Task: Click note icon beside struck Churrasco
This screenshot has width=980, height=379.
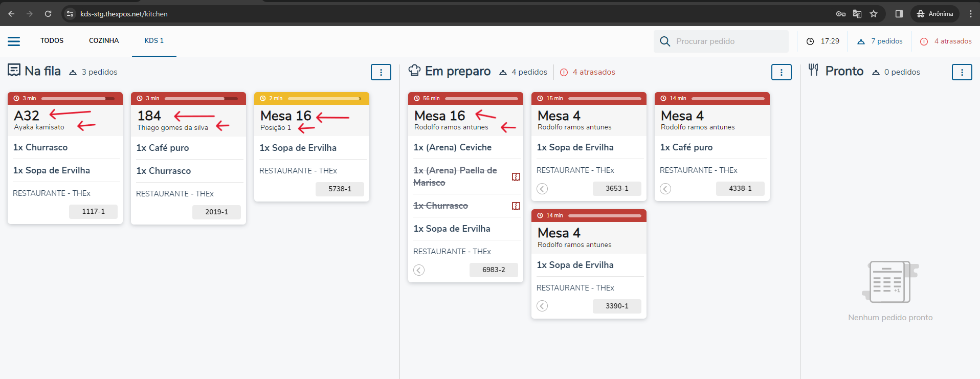Action: click(516, 206)
